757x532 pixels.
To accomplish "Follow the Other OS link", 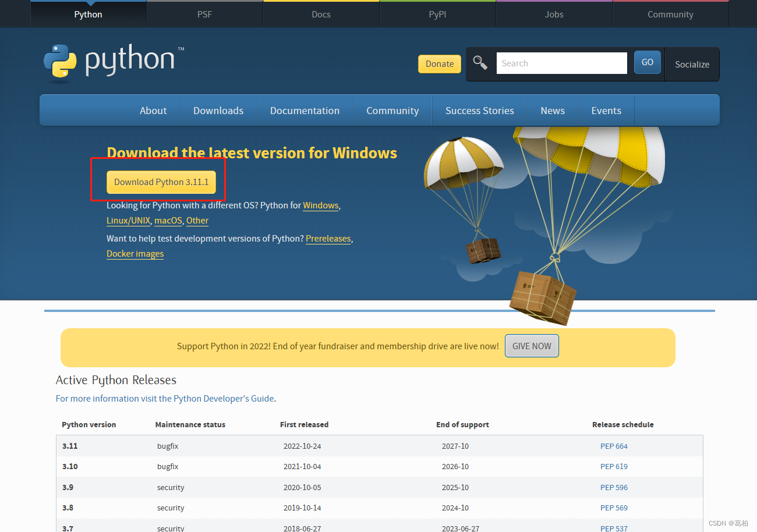I will click(x=197, y=221).
